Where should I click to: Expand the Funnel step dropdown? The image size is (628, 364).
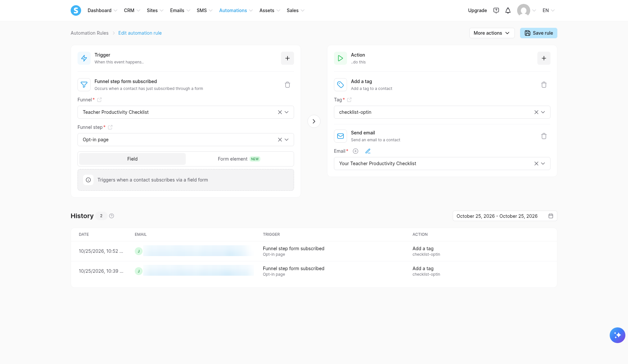pyautogui.click(x=287, y=140)
